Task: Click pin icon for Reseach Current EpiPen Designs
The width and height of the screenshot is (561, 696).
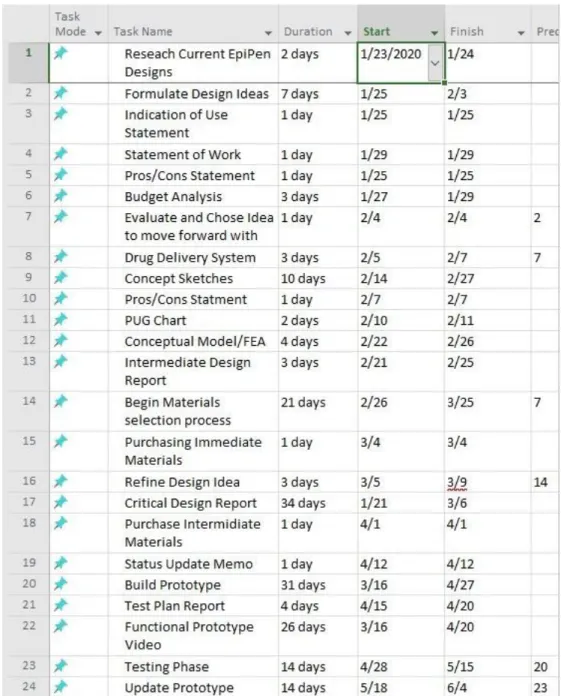Action: coord(60,53)
